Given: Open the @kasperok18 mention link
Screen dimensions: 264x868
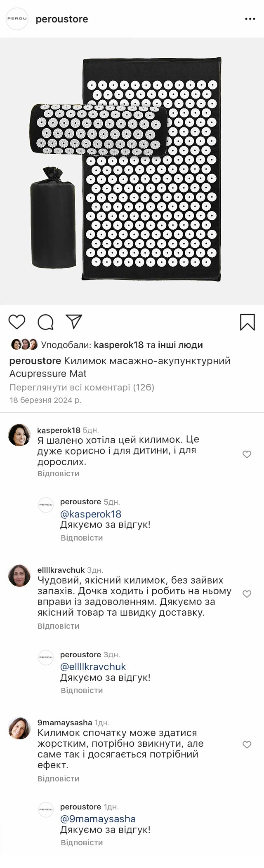Looking at the screenshot, I should click(x=91, y=514).
